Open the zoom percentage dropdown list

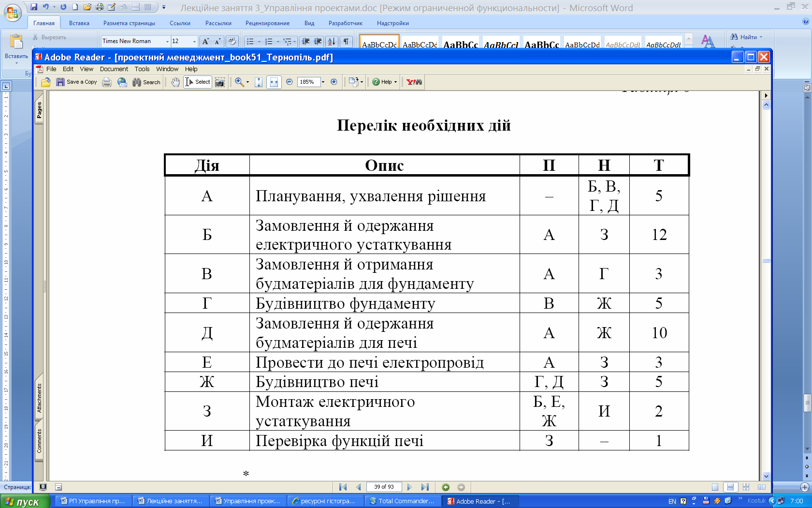pyautogui.click(x=323, y=82)
